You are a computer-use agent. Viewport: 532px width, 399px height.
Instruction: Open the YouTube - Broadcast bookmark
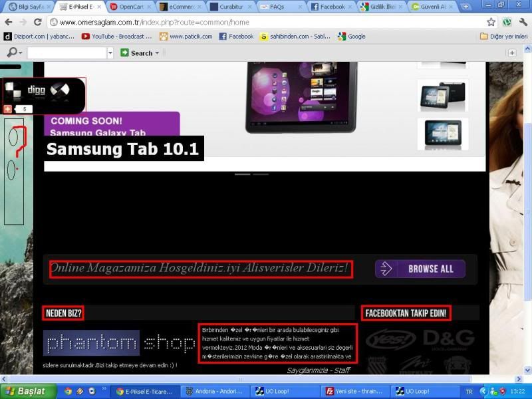tap(116, 37)
